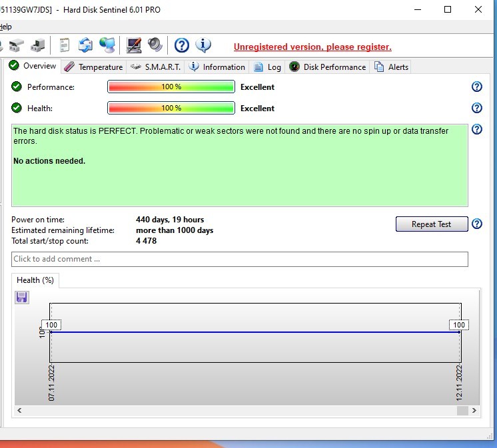
Task: Switch to the Information tab
Action: pos(217,67)
